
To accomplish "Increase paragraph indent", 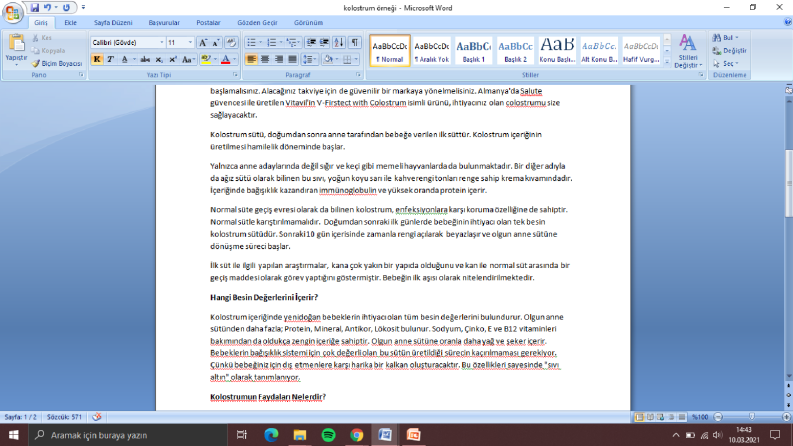I will [324, 42].
